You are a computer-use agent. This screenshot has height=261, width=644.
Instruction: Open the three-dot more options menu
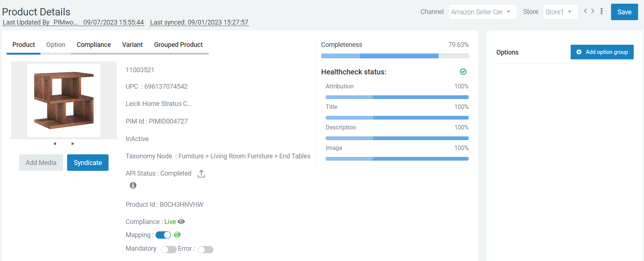[x=601, y=11]
